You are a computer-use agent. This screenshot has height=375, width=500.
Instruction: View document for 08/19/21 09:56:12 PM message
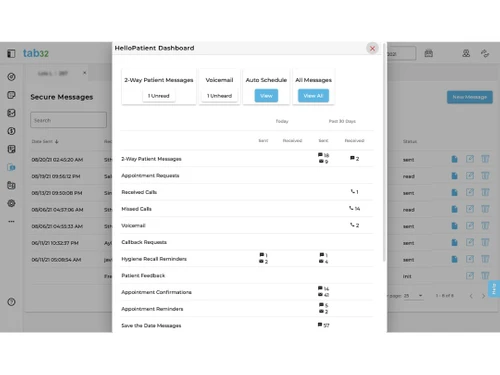click(x=454, y=176)
